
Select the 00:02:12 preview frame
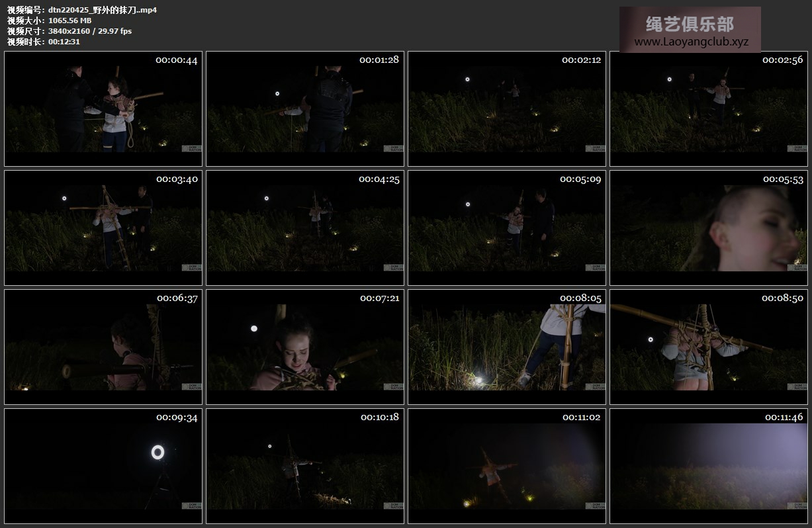[507, 109]
